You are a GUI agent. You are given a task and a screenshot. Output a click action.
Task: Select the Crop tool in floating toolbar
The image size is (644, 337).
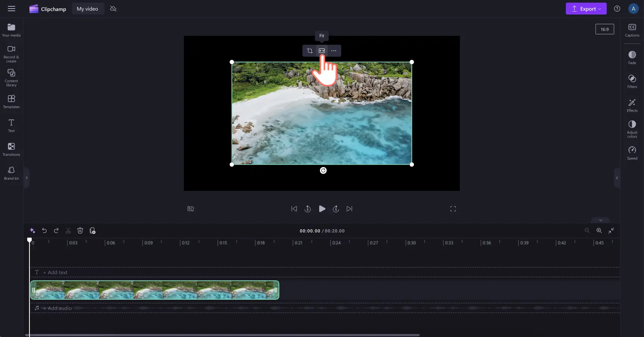tap(310, 51)
